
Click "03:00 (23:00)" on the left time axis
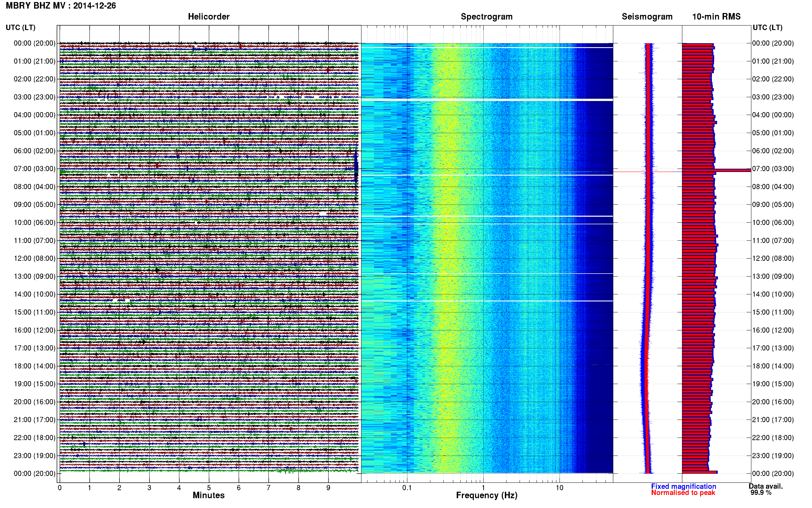coord(35,97)
